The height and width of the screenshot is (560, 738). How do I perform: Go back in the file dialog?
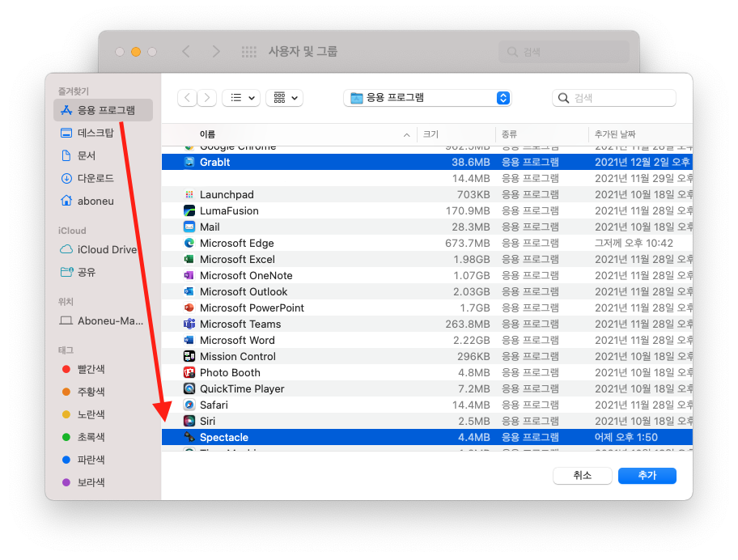coord(187,98)
